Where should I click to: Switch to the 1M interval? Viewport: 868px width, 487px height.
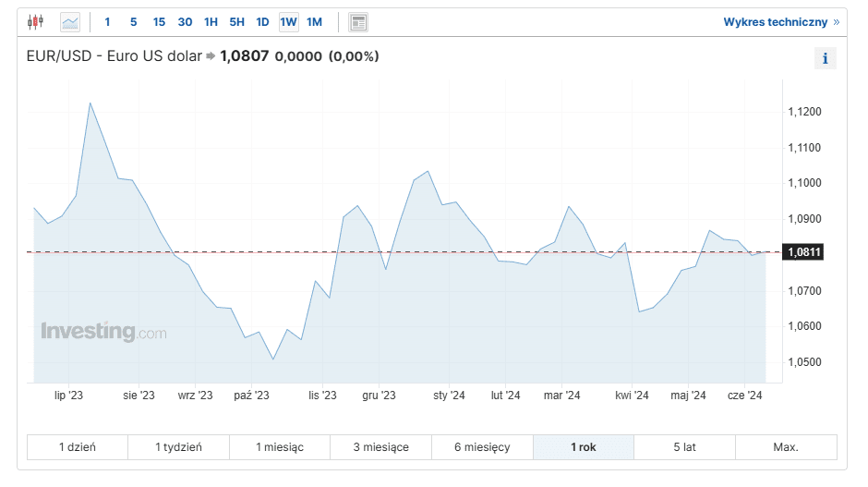[314, 21]
